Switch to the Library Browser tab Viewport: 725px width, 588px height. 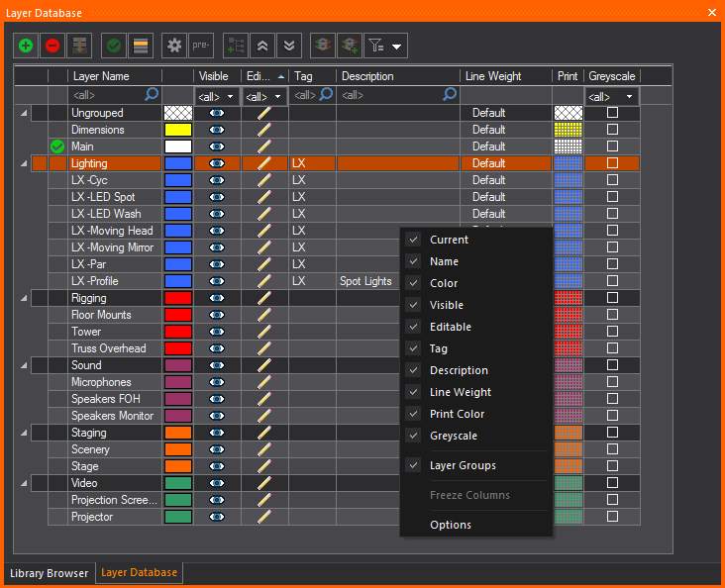49,573
